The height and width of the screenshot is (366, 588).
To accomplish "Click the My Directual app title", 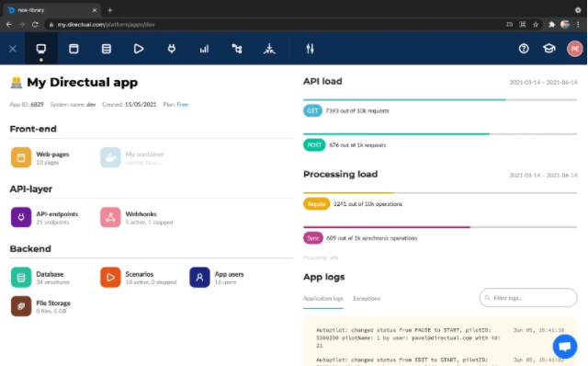I will click(82, 82).
